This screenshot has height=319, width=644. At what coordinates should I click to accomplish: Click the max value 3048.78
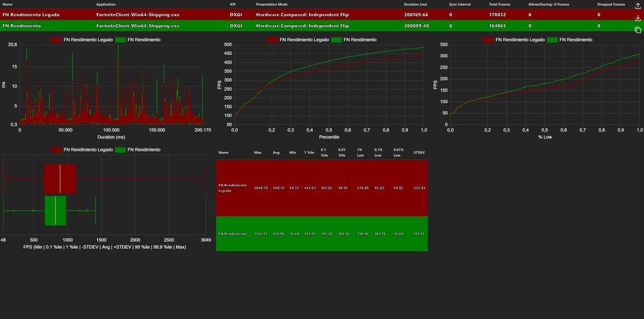[x=261, y=188]
